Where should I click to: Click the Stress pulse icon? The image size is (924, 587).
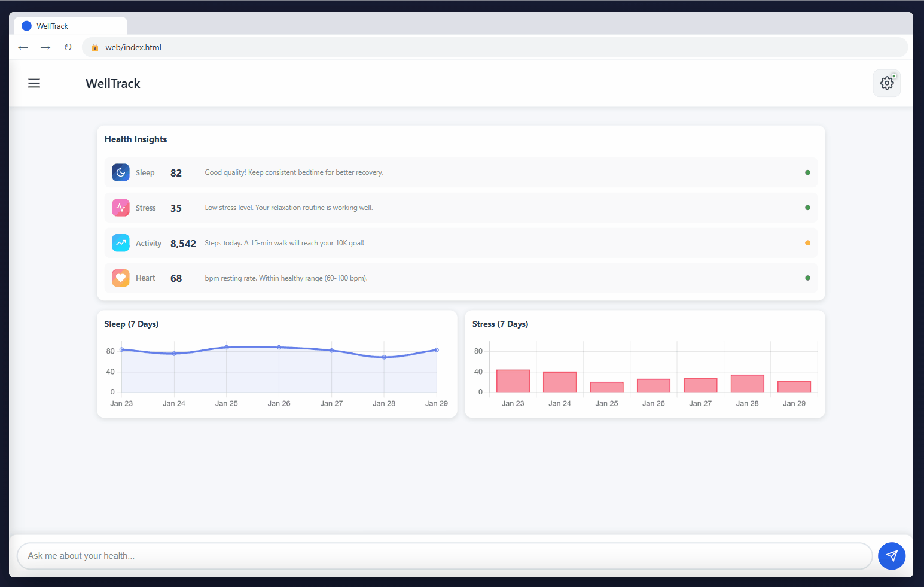click(121, 208)
